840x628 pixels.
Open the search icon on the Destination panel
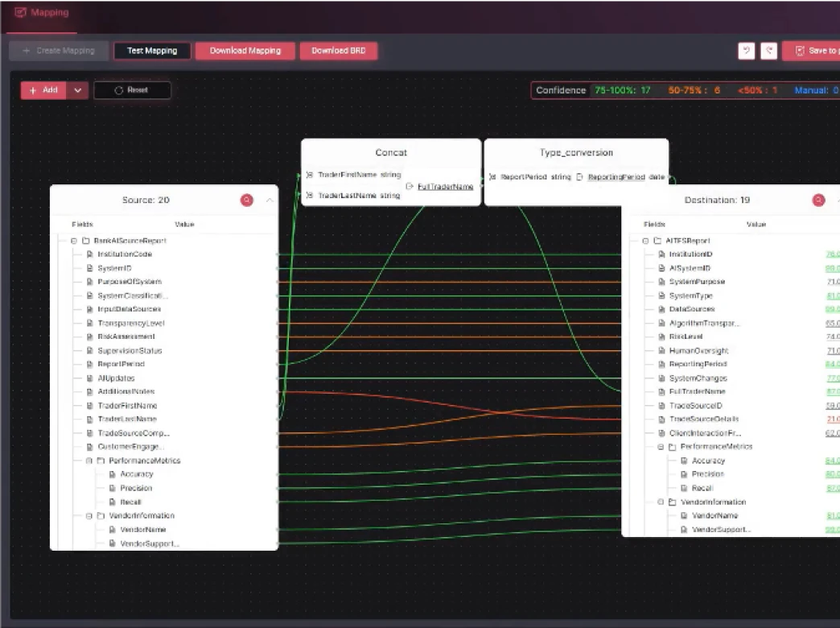(x=819, y=200)
